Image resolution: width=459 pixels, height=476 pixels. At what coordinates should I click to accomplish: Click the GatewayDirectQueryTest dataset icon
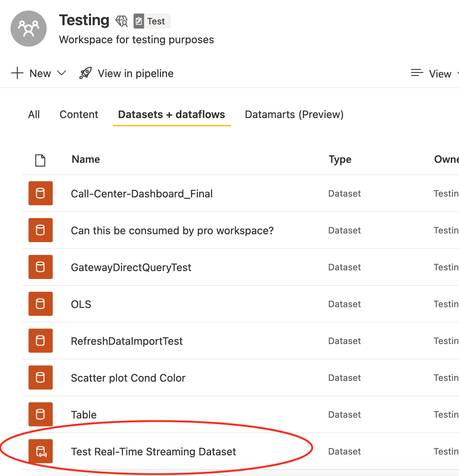(x=40, y=267)
